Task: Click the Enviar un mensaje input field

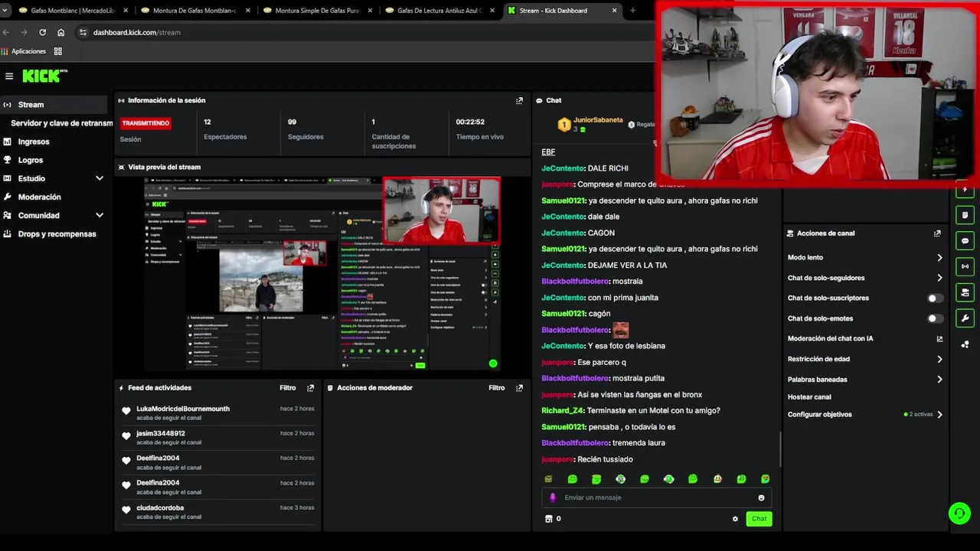Action: (x=656, y=497)
